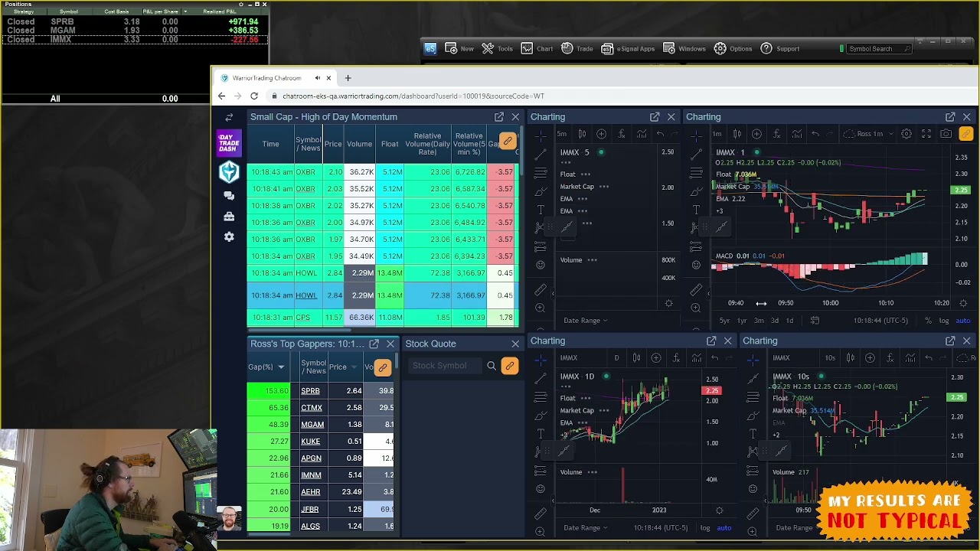Click the zoom-in tool in the 1m chart
Image resolution: width=980 pixels, height=551 pixels.
coord(696,308)
